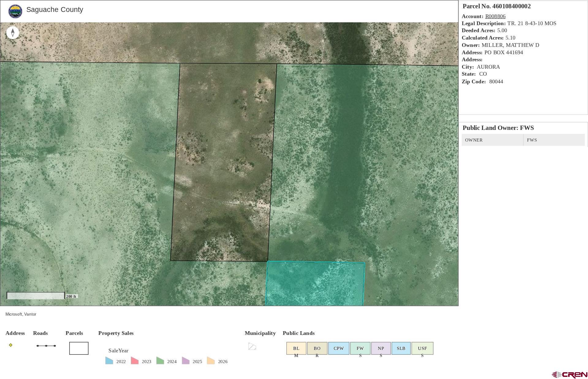Image resolution: width=588 pixels, height=379 pixels.
Task: Click the 200 ft scale bar
Action: point(36,296)
